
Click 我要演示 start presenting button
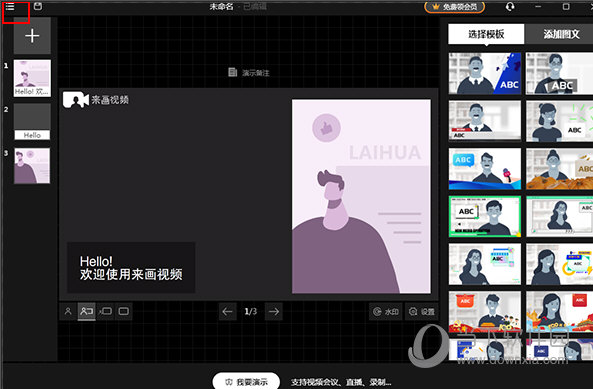246,381
